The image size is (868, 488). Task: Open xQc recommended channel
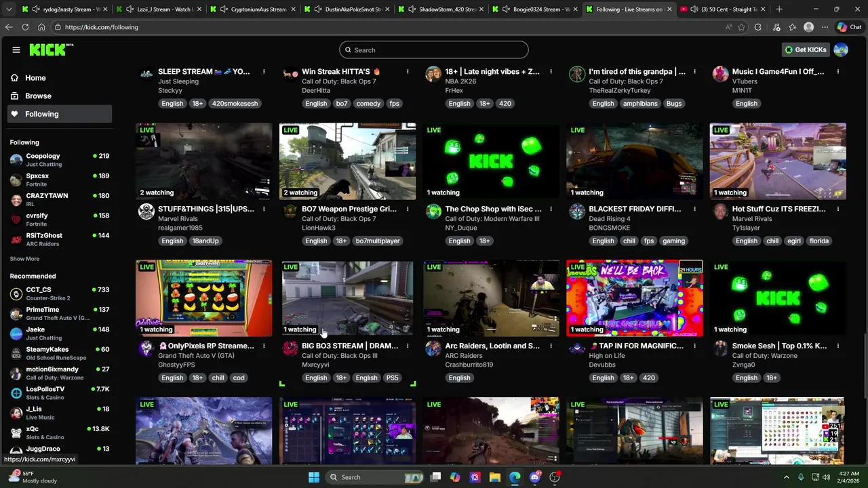point(60,432)
